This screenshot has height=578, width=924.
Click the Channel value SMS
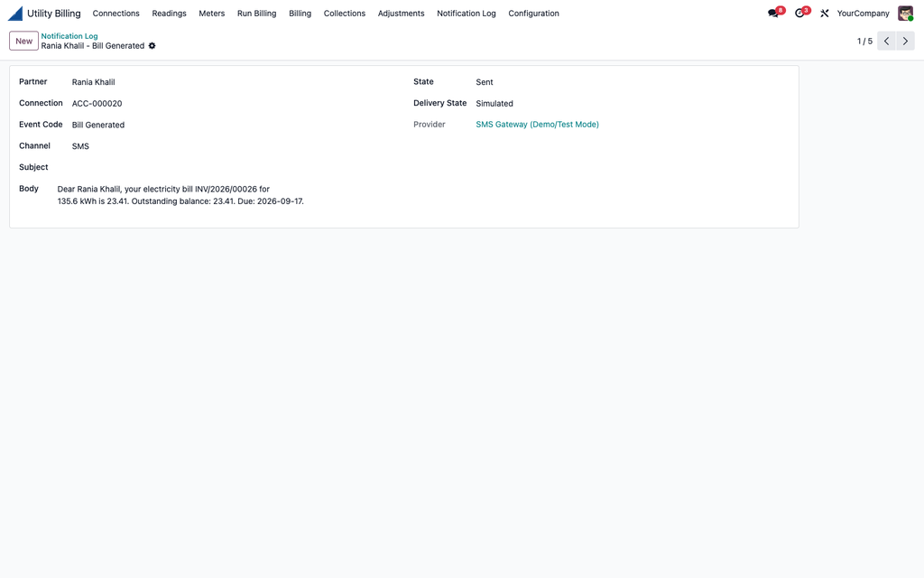pyautogui.click(x=80, y=146)
